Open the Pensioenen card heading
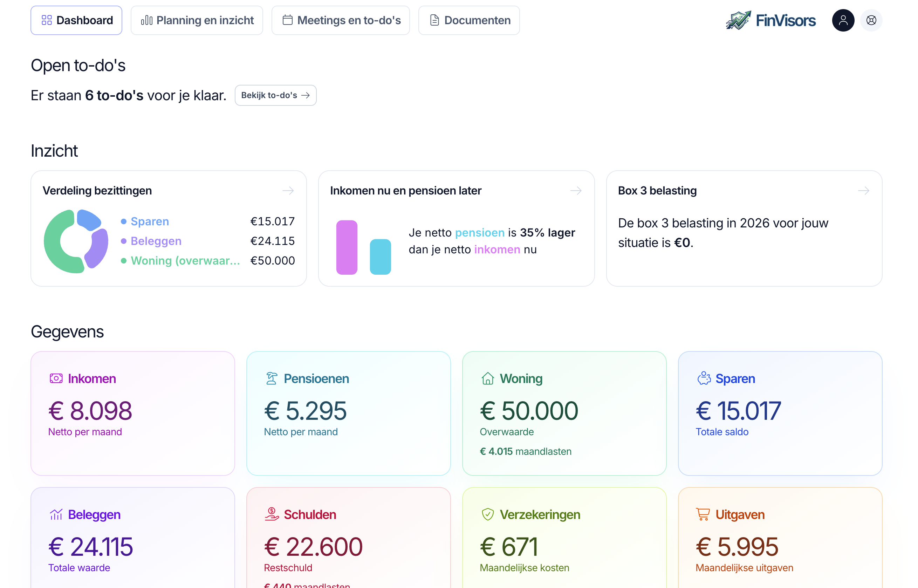918x588 pixels. pyautogui.click(x=316, y=378)
